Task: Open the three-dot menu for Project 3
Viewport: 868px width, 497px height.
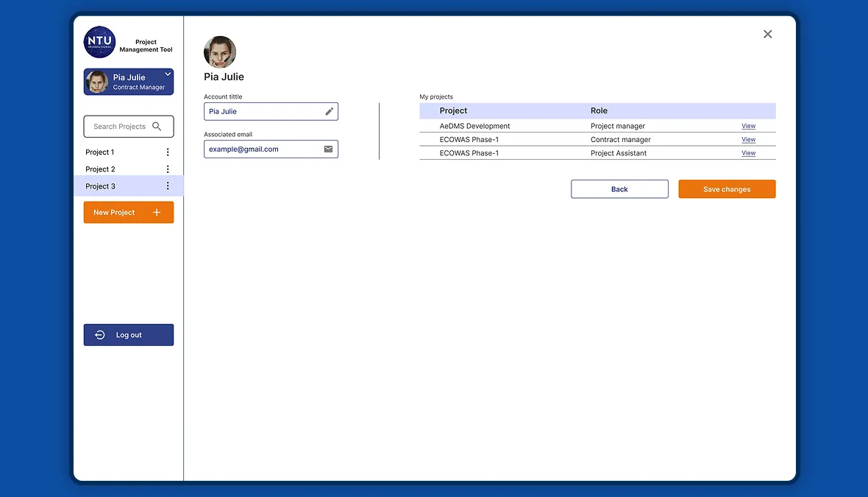Action: click(168, 186)
